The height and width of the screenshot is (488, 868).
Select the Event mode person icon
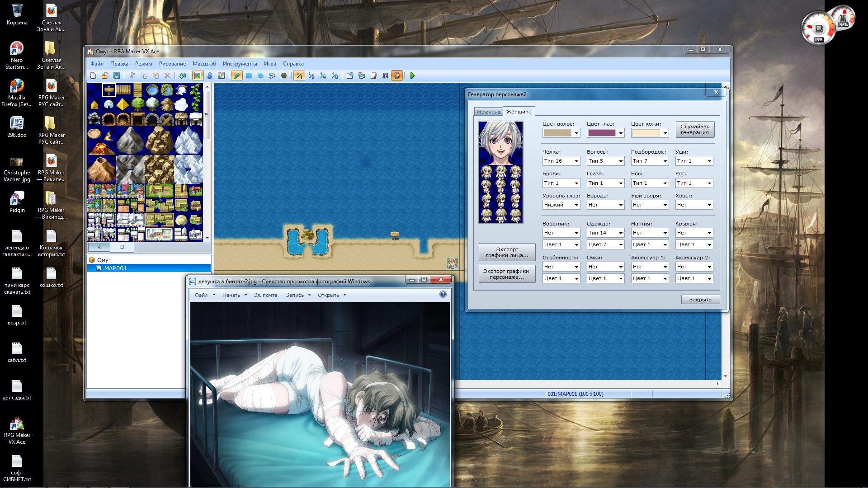tap(210, 76)
